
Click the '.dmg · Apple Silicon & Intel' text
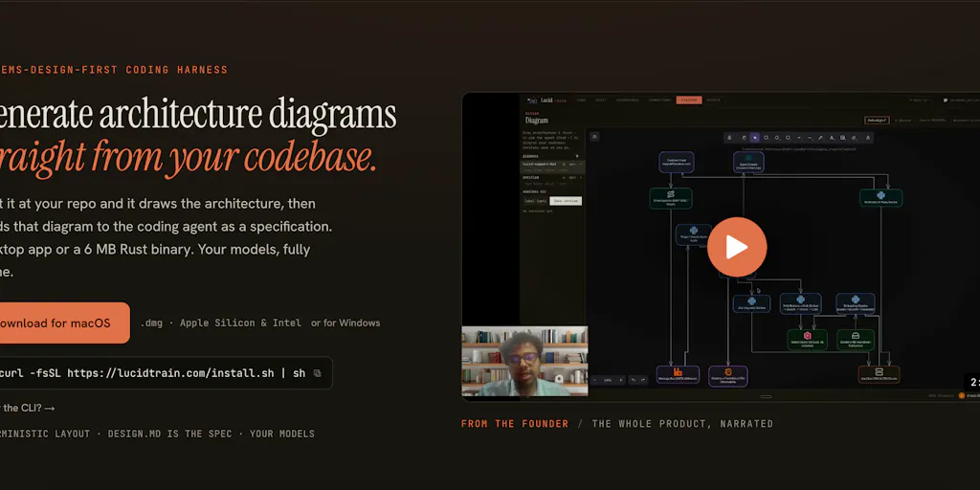[221, 323]
